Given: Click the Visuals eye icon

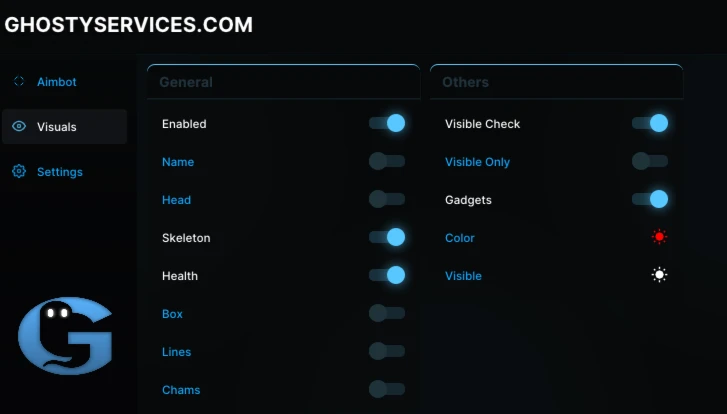Looking at the screenshot, I should tap(19, 126).
